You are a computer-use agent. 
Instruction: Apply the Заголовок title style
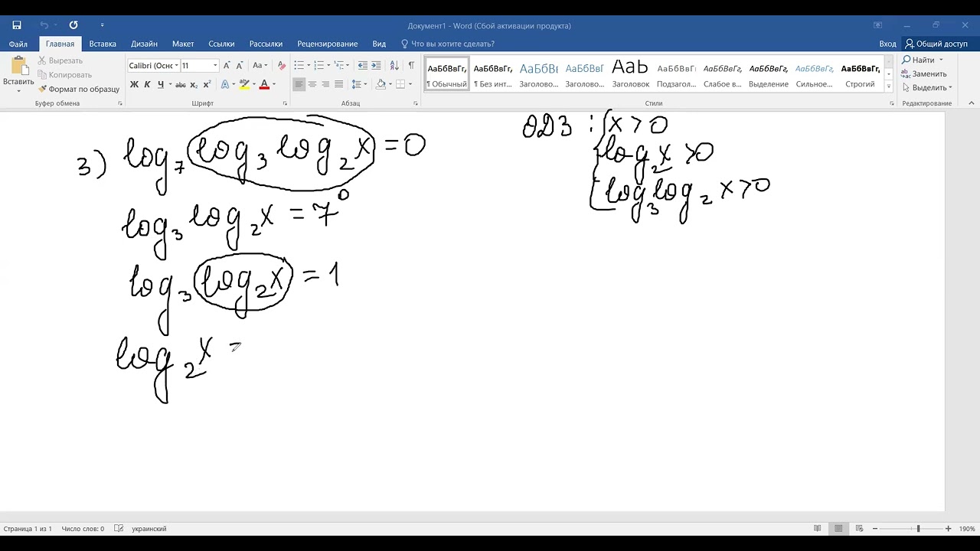click(x=631, y=74)
